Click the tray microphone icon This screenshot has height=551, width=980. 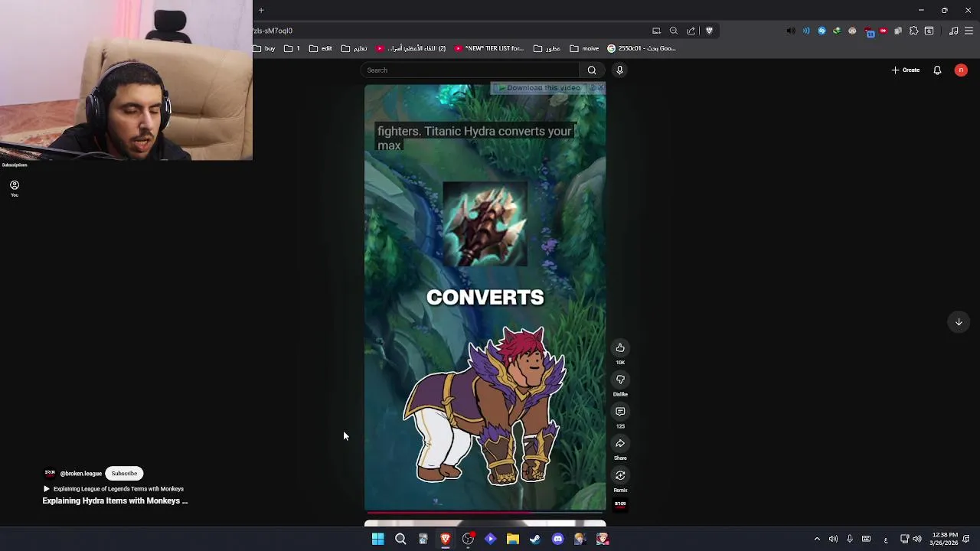(x=849, y=539)
